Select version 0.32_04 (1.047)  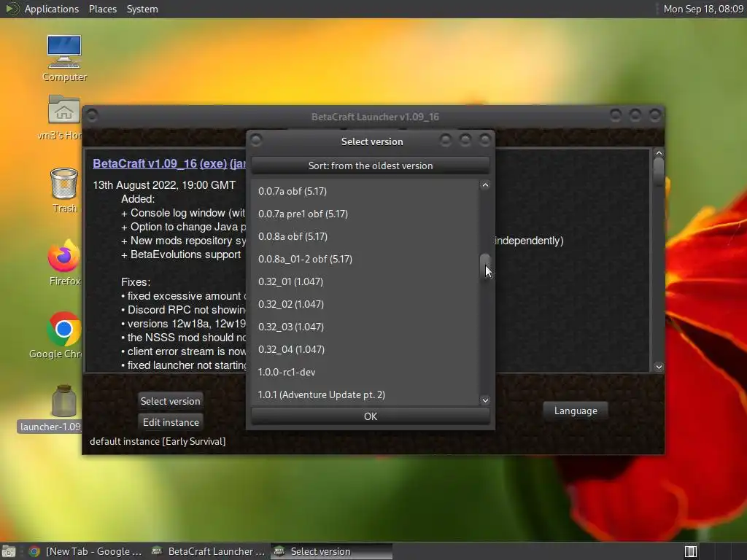(x=365, y=349)
